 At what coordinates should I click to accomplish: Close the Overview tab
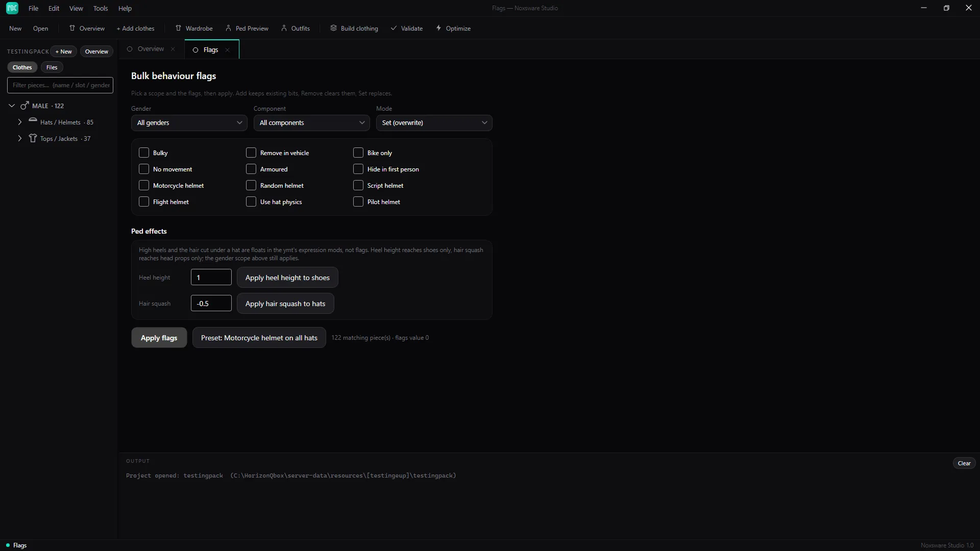click(x=173, y=49)
